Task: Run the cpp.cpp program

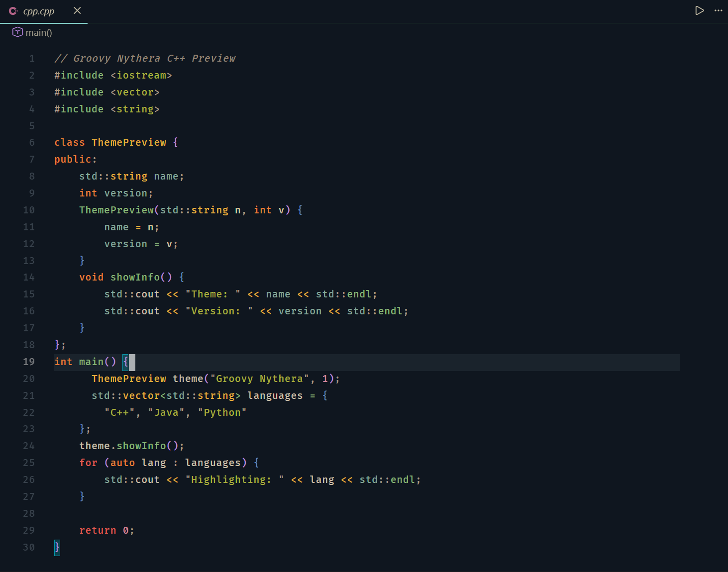Action: click(x=699, y=10)
